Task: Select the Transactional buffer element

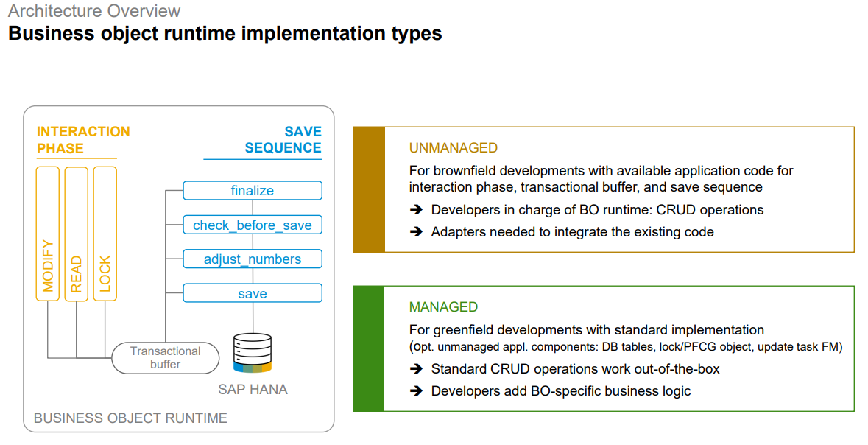Action: coord(165,357)
